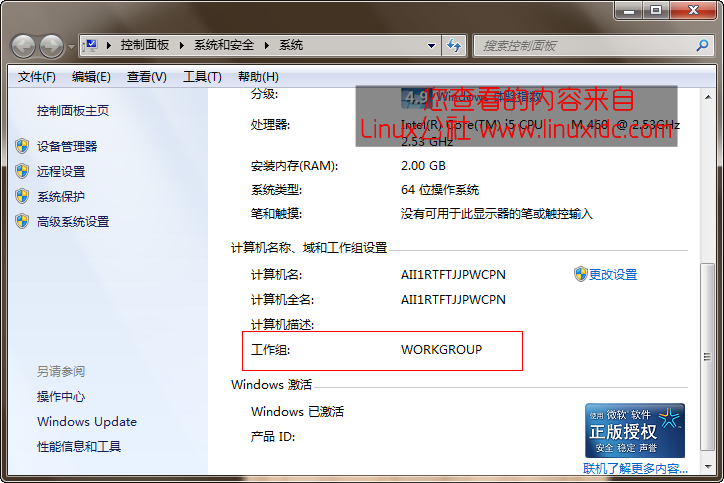Click the Back navigation arrow button

tap(23, 46)
